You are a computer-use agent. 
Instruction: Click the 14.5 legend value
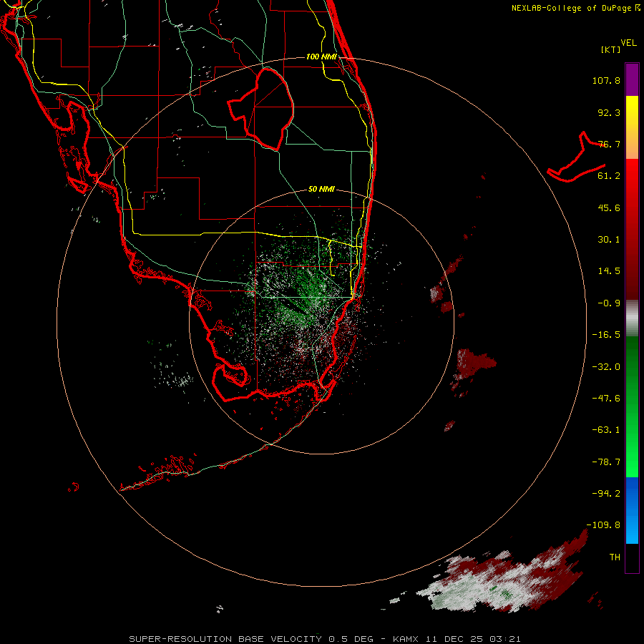coord(609,271)
